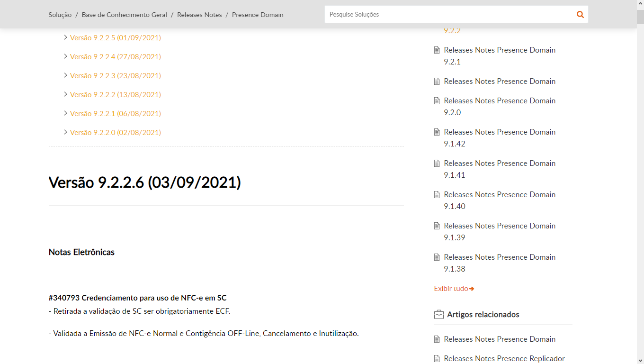Open Releases Notes Presence Domain 9.1.42 article
This screenshot has height=364, width=644.
click(500, 137)
